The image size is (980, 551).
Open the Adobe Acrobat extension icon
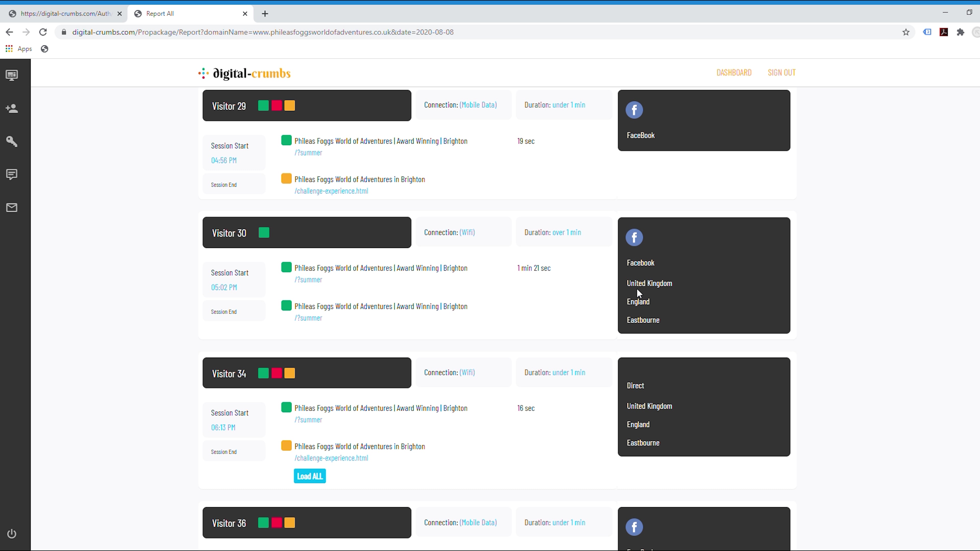(x=944, y=32)
